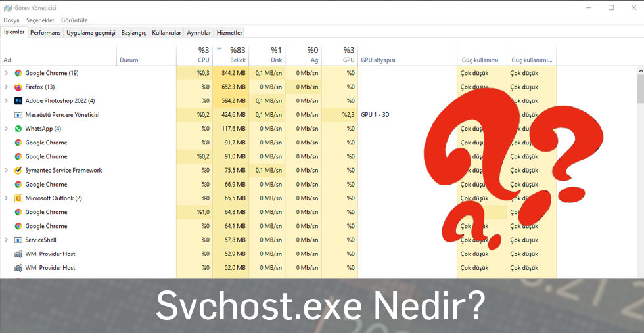The image size is (644, 333).
Task: Open the Görüntüle menu
Action: pyautogui.click(x=74, y=20)
